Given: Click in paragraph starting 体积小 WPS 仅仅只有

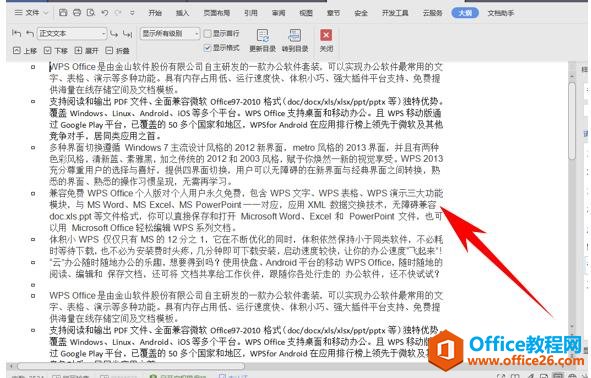Looking at the screenshot, I should pos(246,245).
